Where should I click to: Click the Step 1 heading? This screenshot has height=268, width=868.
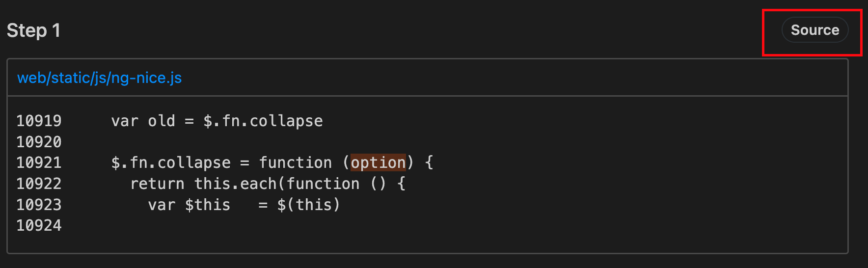coord(33,30)
